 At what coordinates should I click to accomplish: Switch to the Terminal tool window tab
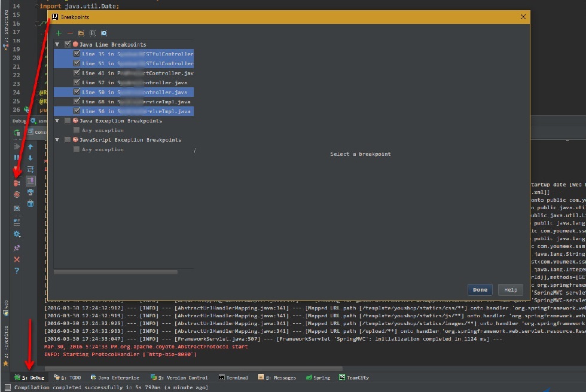click(234, 378)
